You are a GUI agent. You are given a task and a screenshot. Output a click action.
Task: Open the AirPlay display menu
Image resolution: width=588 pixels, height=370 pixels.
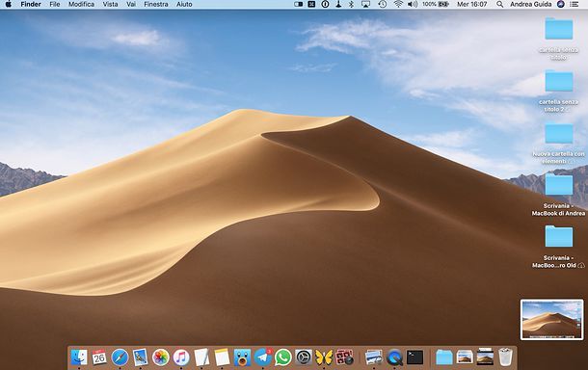365,4
